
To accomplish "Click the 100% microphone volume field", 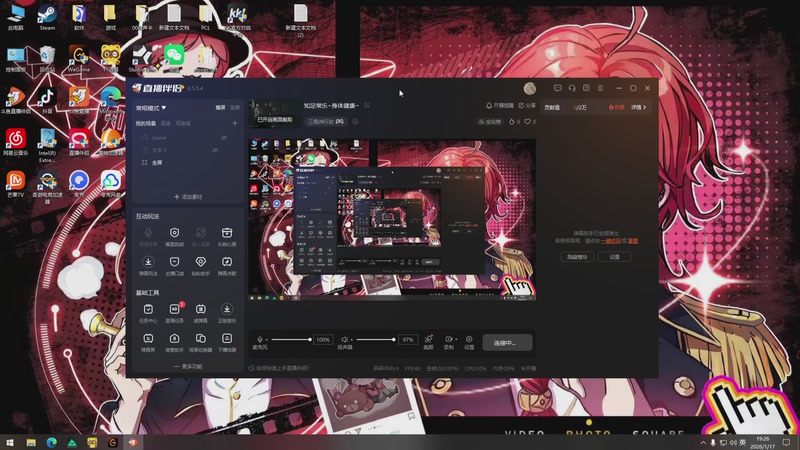I will coord(323,340).
